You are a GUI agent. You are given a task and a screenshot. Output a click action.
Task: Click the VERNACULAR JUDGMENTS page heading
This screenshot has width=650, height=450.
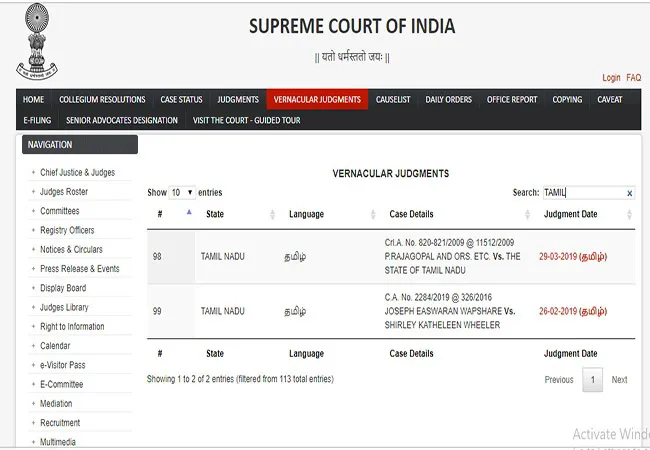coord(390,174)
